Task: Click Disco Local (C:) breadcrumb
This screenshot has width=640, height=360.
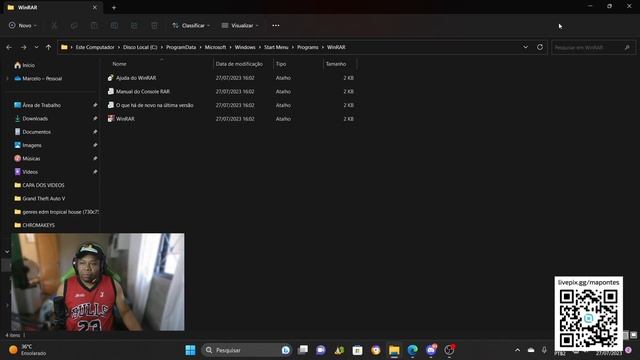Action: point(140,47)
